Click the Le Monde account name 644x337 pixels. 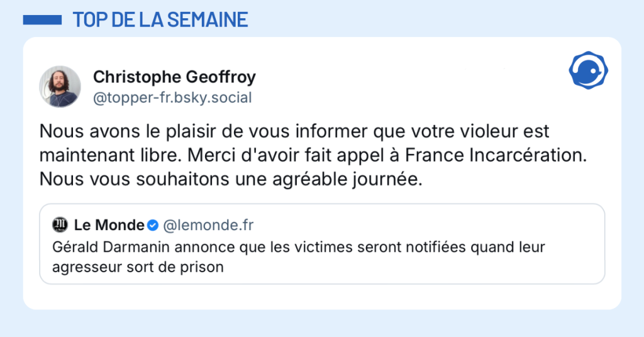pyautogui.click(x=109, y=224)
